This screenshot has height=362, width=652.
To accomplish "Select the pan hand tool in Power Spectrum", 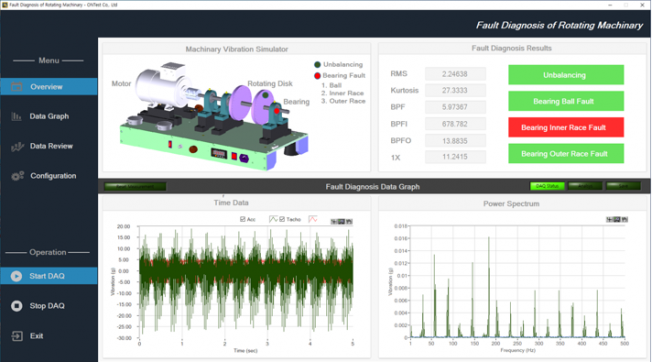I will 625,219.
